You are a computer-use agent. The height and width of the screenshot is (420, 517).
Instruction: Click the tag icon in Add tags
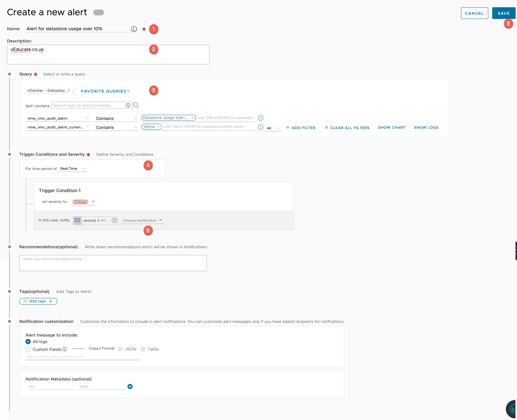point(25,301)
